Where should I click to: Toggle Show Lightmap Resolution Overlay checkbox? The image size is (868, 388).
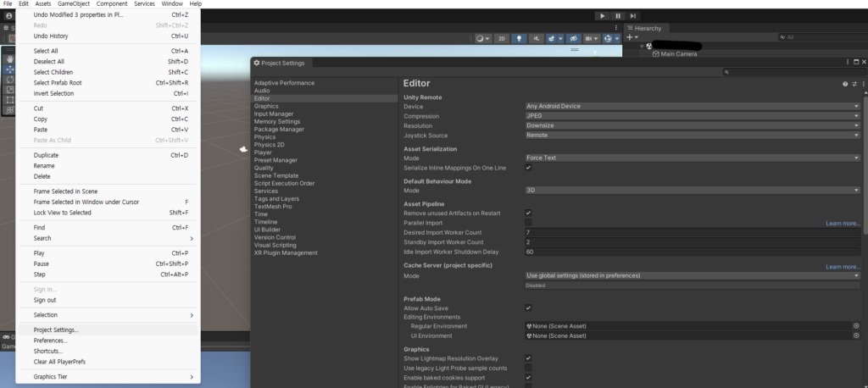(x=528, y=358)
